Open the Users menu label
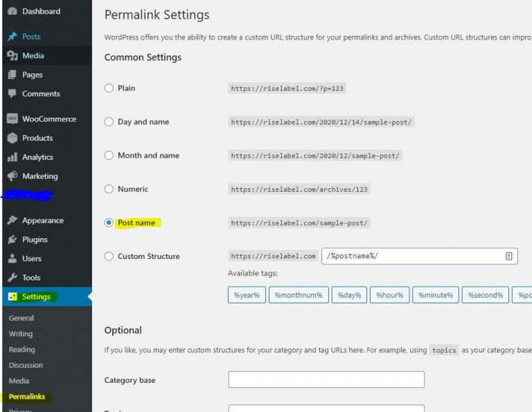Screen dimensions: 532x412 (32, 258)
